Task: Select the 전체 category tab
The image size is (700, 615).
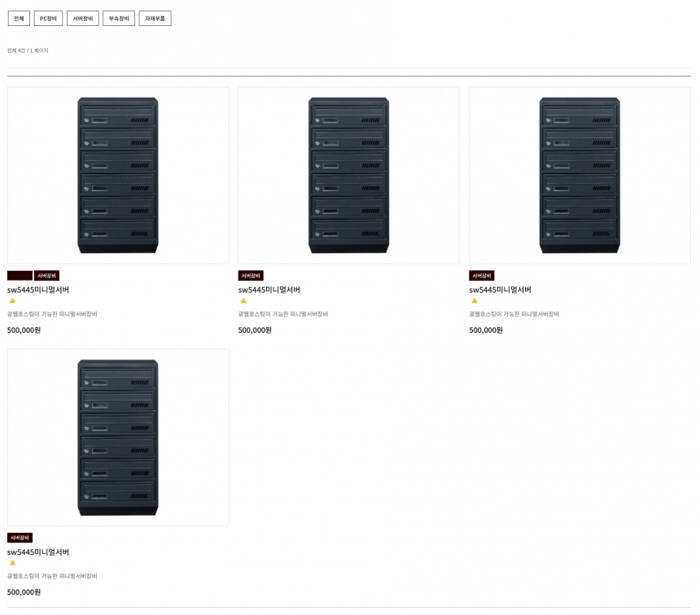Action: tap(19, 18)
